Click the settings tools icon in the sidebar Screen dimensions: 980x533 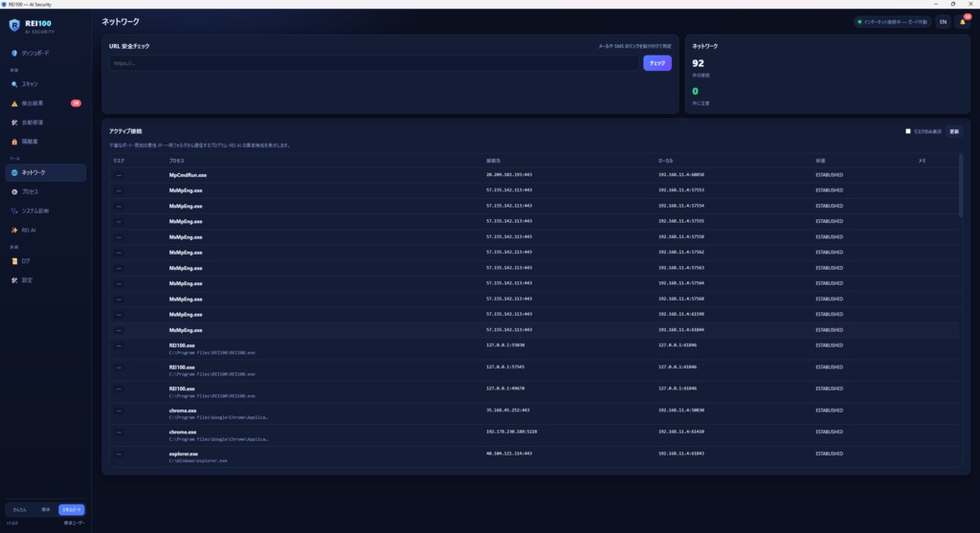coord(14,280)
